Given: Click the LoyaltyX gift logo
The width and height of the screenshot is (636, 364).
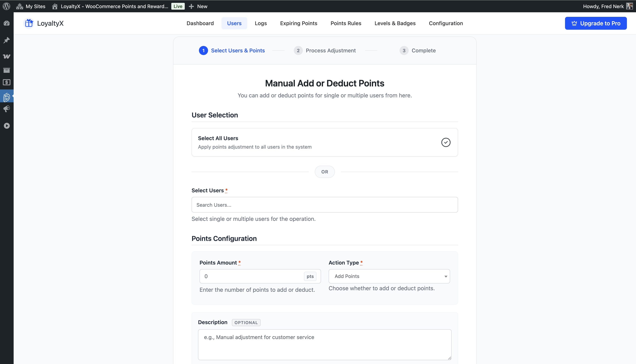Looking at the screenshot, I should coord(29,23).
